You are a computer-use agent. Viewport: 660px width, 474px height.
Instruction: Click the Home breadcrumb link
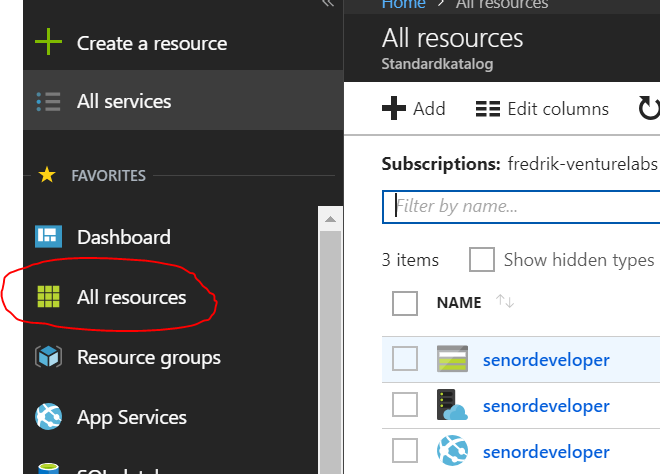(403, 4)
